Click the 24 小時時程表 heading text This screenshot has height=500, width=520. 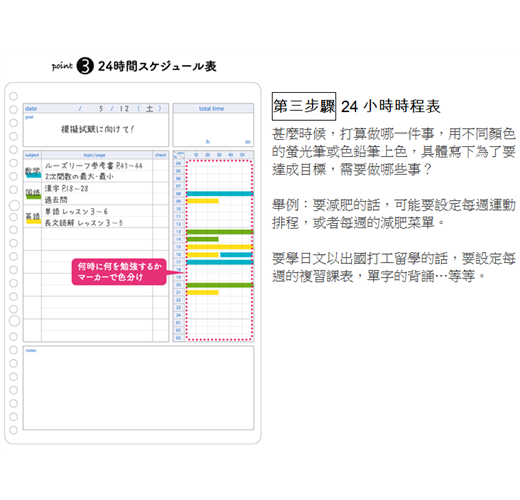click(x=390, y=107)
